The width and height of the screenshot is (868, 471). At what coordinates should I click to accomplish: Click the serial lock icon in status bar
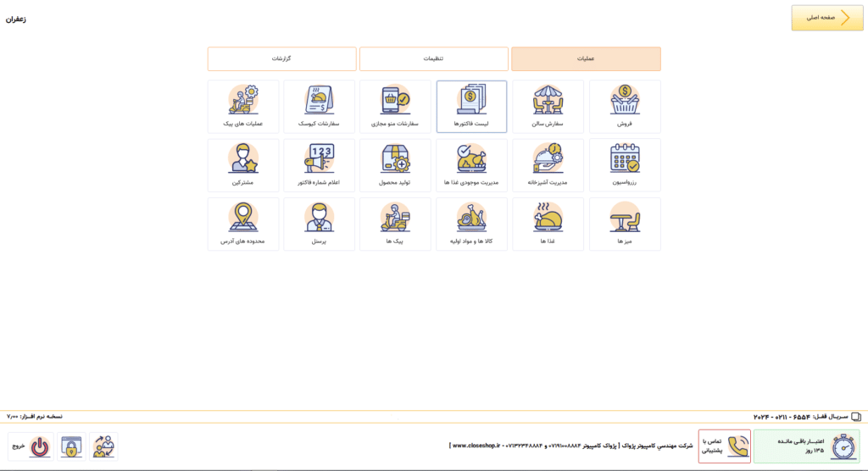(x=856, y=416)
